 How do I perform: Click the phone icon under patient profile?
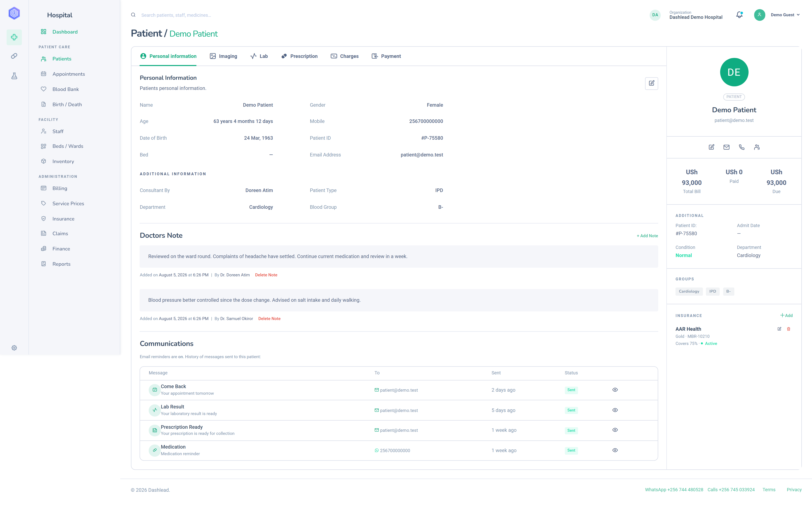(741, 147)
